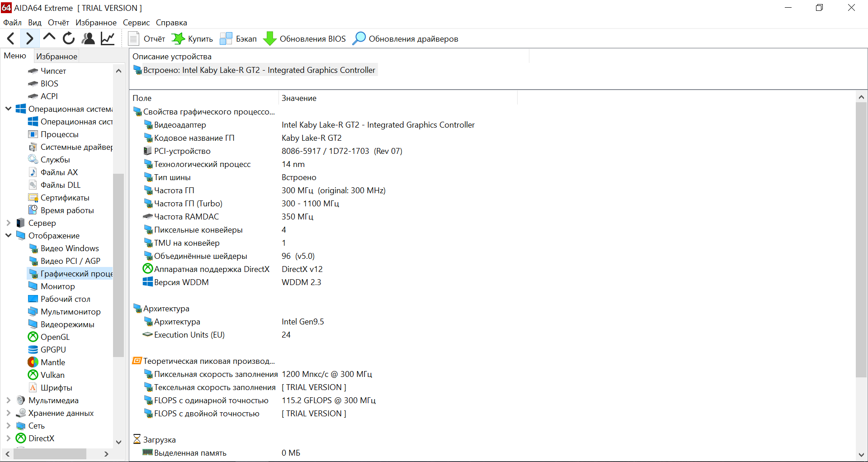Open the Сервис menu
Screen dimensions: 868x462
click(136, 23)
